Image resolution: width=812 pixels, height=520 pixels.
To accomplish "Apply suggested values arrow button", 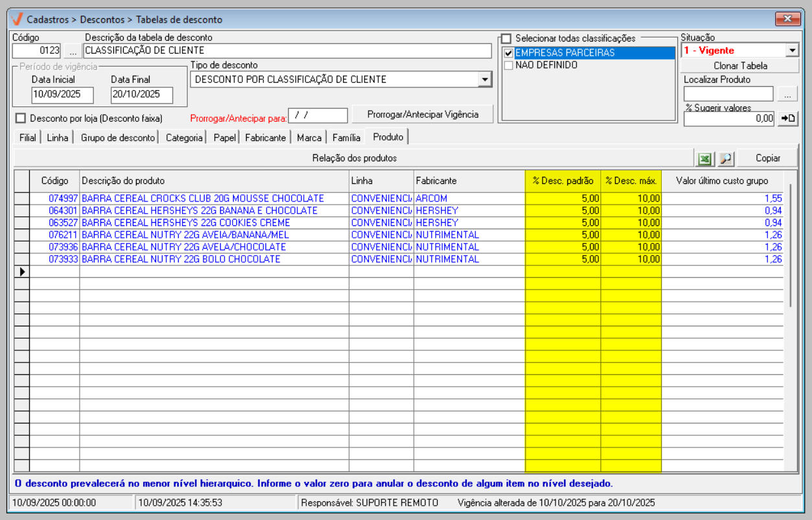I will click(788, 119).
